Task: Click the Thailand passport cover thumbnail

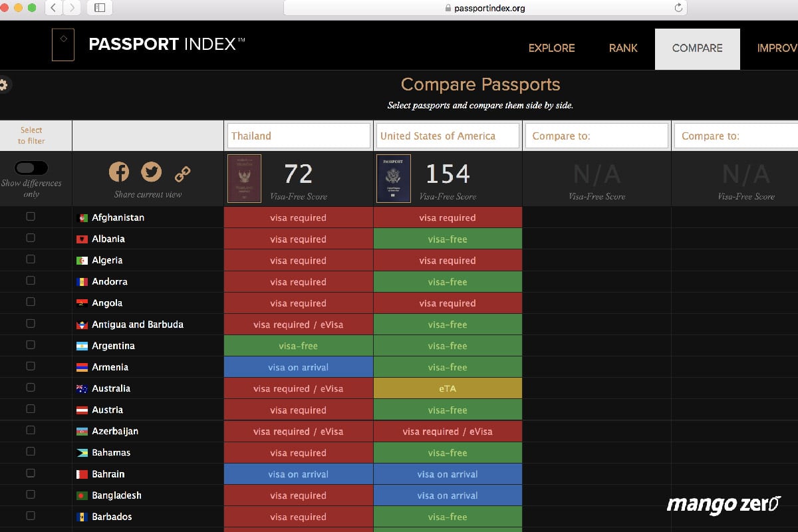Action: click(x=244, y=178)
